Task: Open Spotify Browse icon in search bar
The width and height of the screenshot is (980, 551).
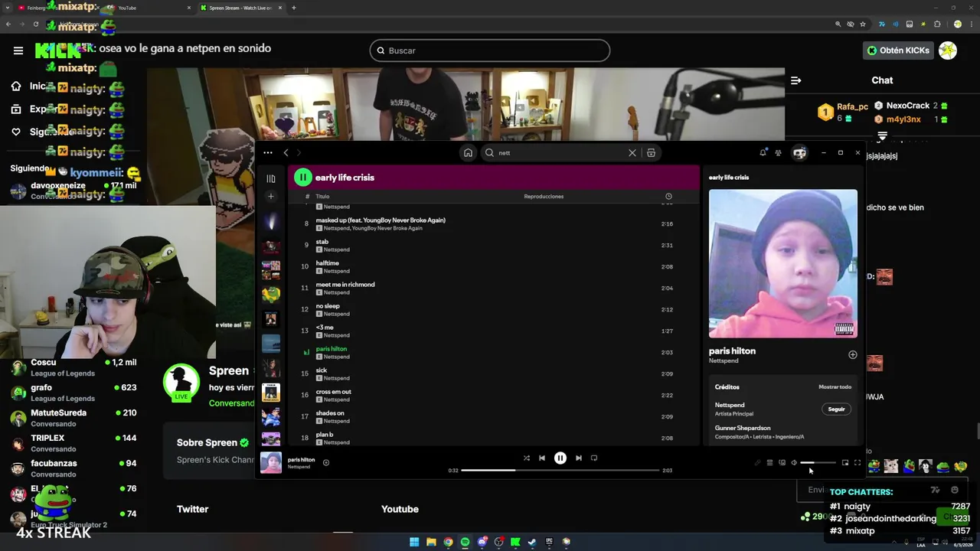Action: pyautogui.click(x=651, y=152)
